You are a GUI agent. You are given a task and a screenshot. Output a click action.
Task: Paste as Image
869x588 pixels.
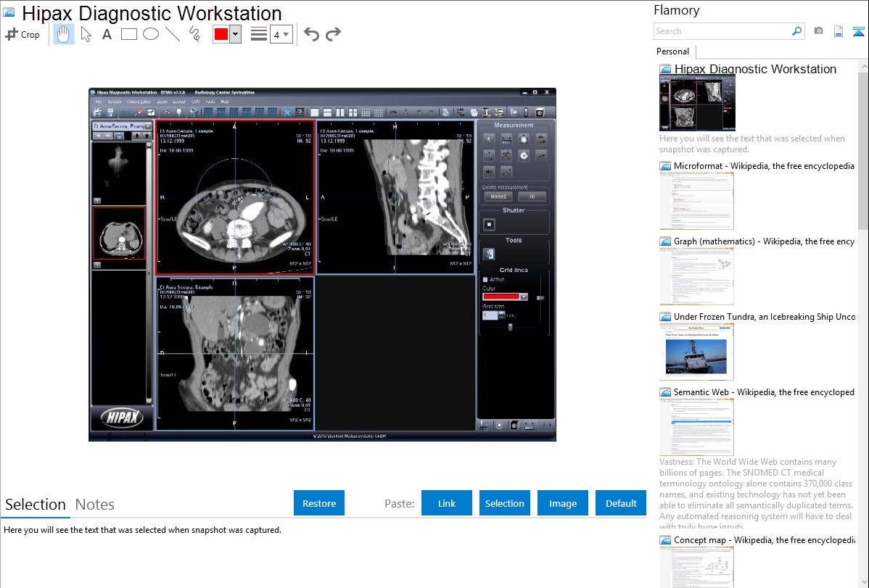(562, 503)
